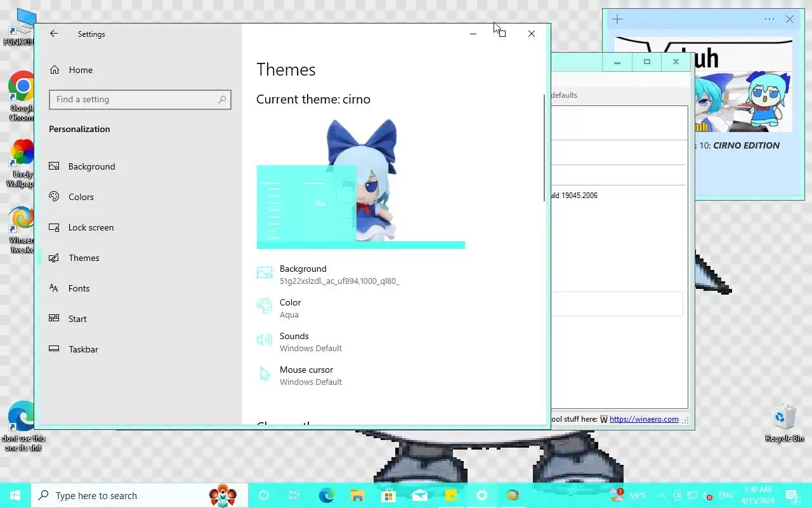Select the Recycle Bin desktop icon
Viewport: 812px width, 508px height.
pos(785,424)
